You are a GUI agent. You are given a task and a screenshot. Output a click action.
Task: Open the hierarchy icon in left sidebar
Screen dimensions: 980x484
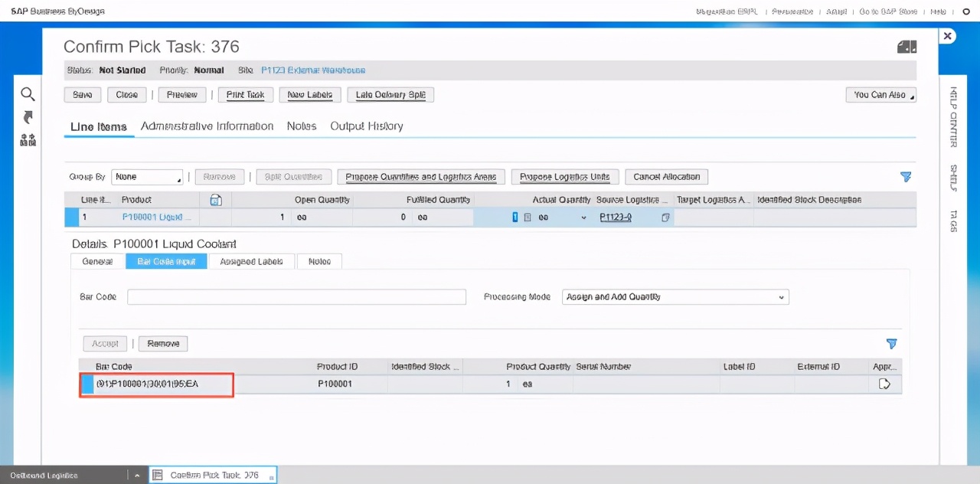coord(28,140)
